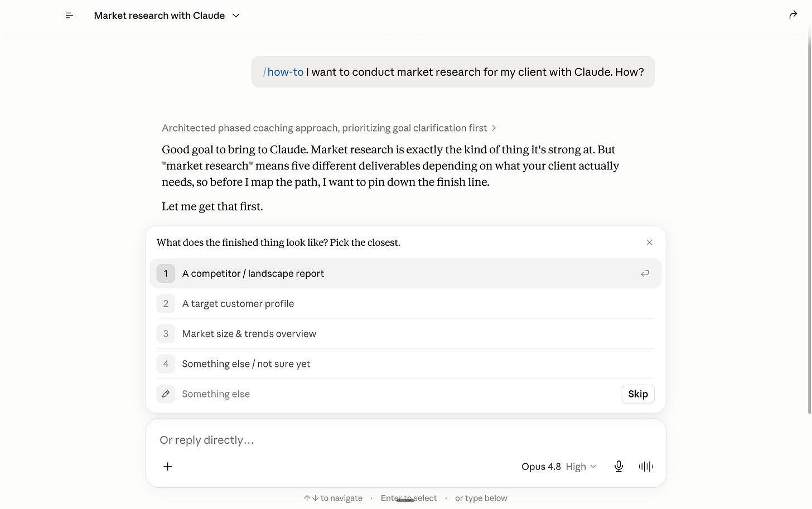Click the enter-arrow icon on option 1

(645, 274)
